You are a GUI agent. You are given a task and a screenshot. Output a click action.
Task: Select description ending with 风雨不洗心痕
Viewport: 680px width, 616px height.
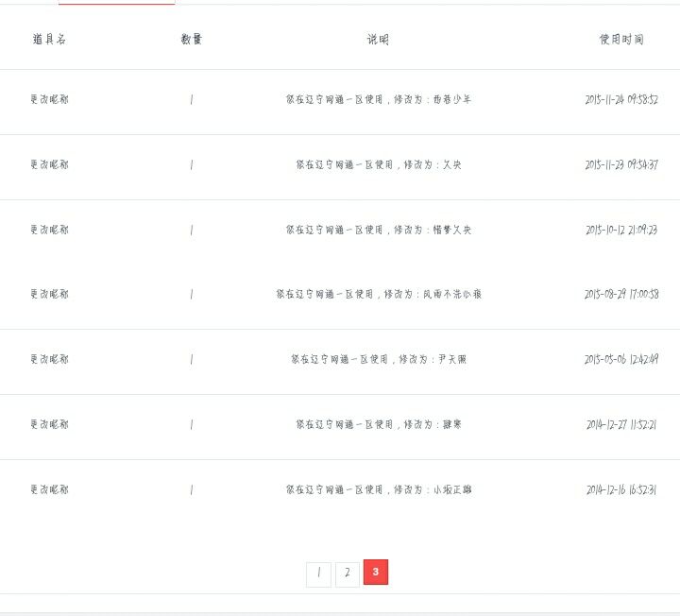click(379, 294)
